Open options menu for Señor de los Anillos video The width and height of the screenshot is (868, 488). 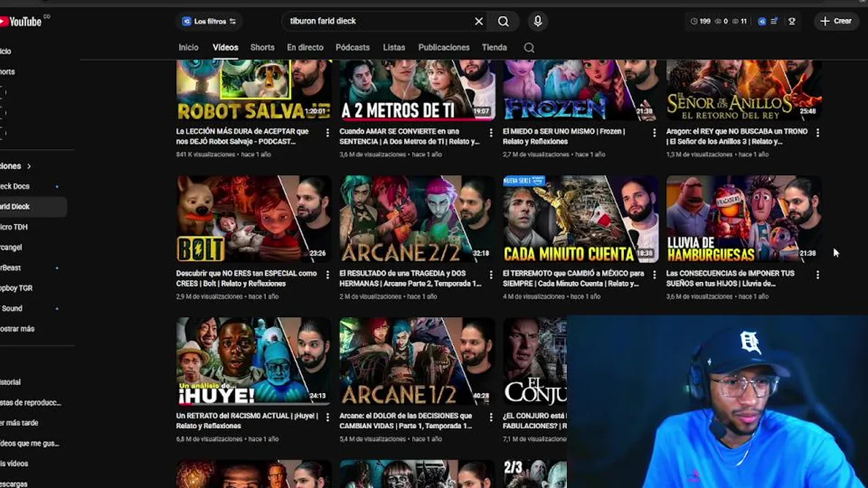[x=818, y=133]
